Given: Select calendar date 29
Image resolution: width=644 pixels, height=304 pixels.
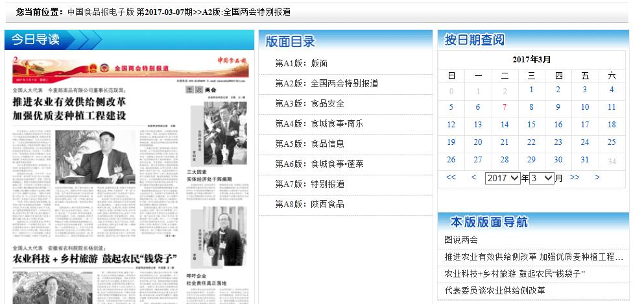Looking at the screenshot, I should coord(531,160).
